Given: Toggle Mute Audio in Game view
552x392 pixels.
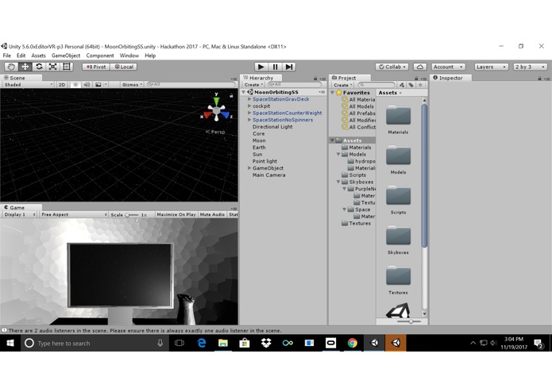Looking at the screenshot, I should point(212,214).
